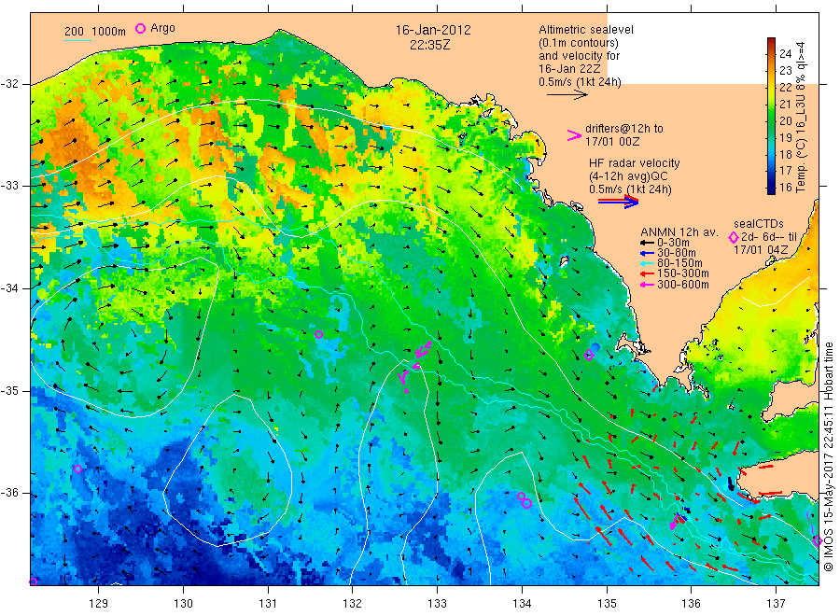The height and width of the screenshot is (616, 840).
Task: Click the magenta drifter track near 132.8E 34.6S
Action: pos(423,350)
